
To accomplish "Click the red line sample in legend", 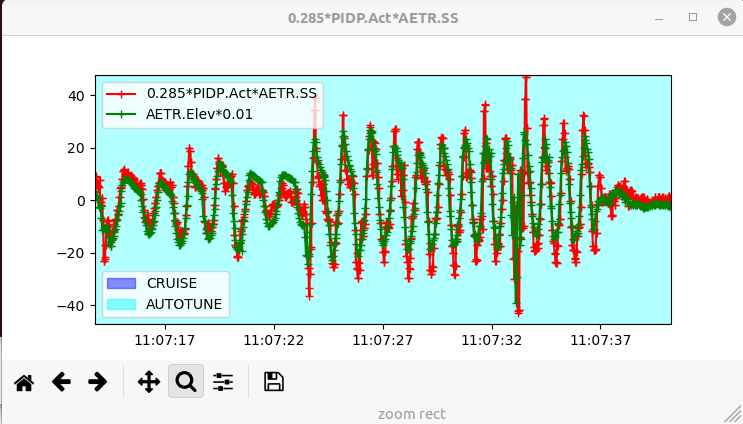I will (x=122, y=93).
